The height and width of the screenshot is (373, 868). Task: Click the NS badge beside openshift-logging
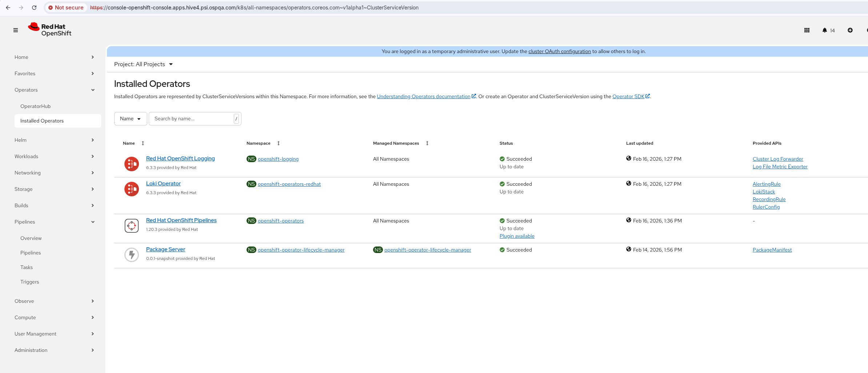[251, 159]
